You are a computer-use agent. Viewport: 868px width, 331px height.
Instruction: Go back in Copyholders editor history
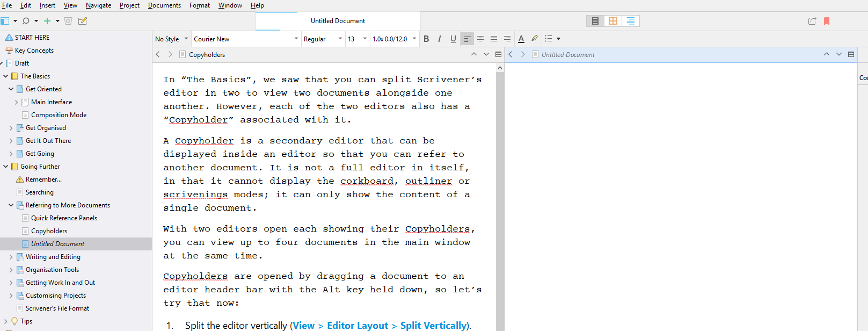[158, 54]
